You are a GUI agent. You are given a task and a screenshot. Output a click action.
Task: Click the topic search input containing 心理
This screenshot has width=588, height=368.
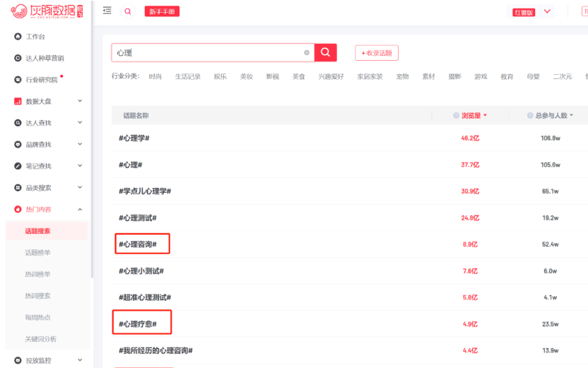213,52
